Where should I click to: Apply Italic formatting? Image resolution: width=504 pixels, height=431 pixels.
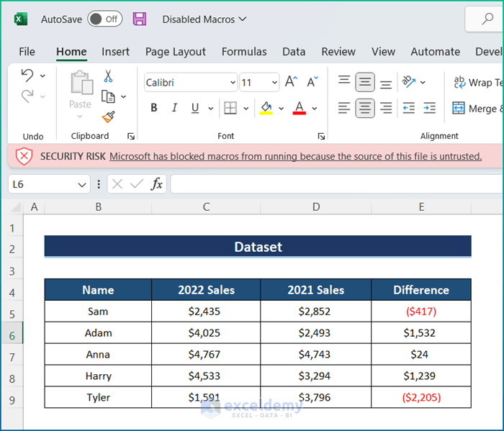(174, 109)
